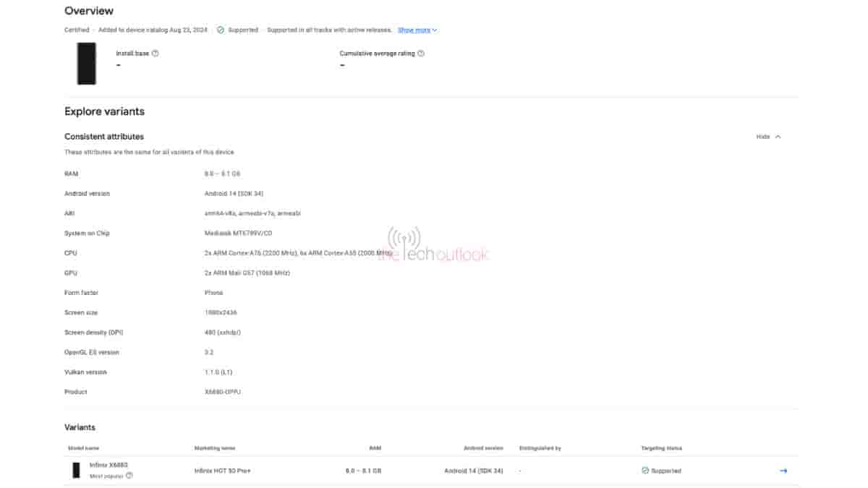Open the Infinix X6880 model name

pyautogui.click(x=109, y=465)
